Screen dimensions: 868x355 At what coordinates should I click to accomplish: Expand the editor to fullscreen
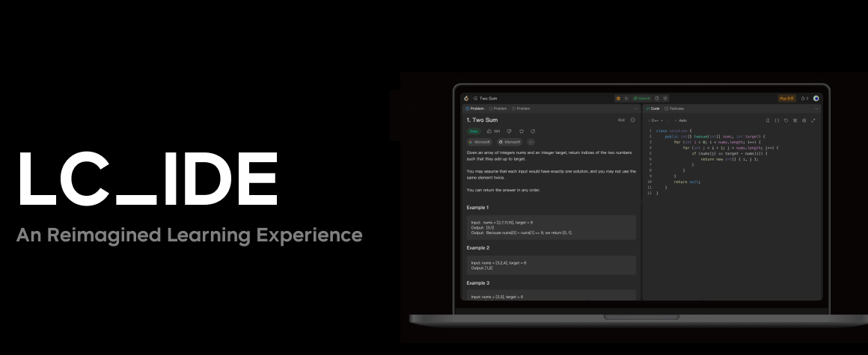(813, 120)
